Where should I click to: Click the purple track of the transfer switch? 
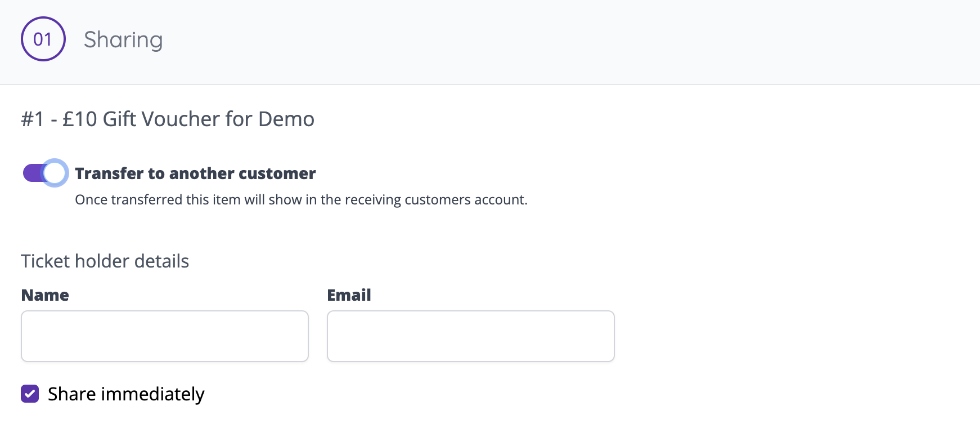point(32,173)
